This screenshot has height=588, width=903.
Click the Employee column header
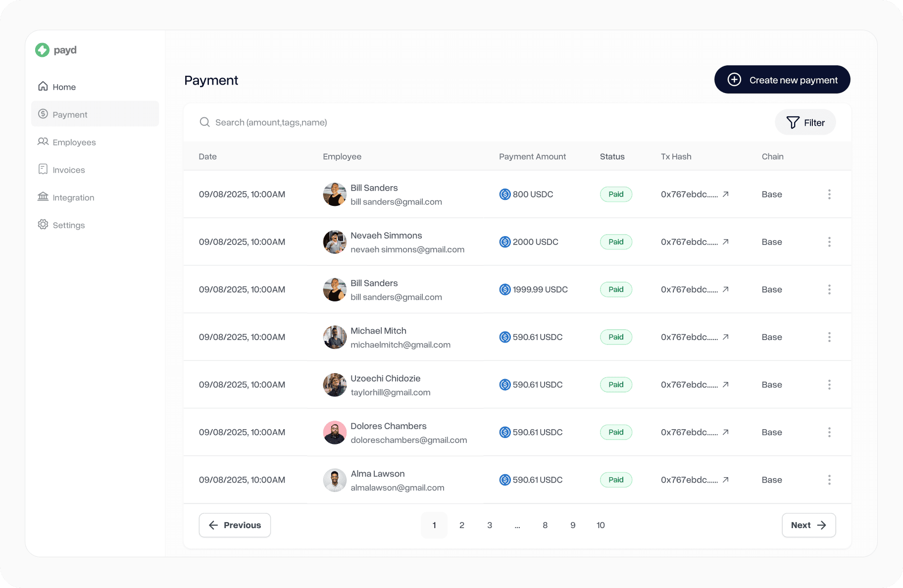pyautogui.click(x=342, y=156)
